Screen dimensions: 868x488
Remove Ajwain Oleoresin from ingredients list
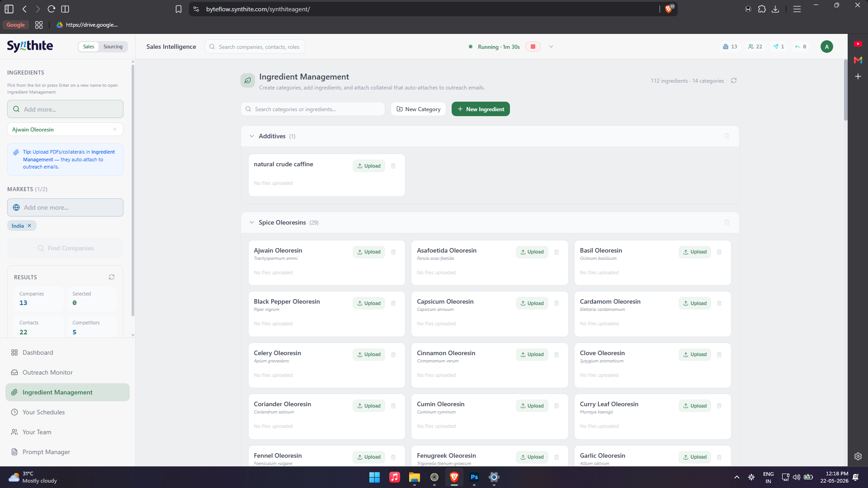(x=115, y=129)
